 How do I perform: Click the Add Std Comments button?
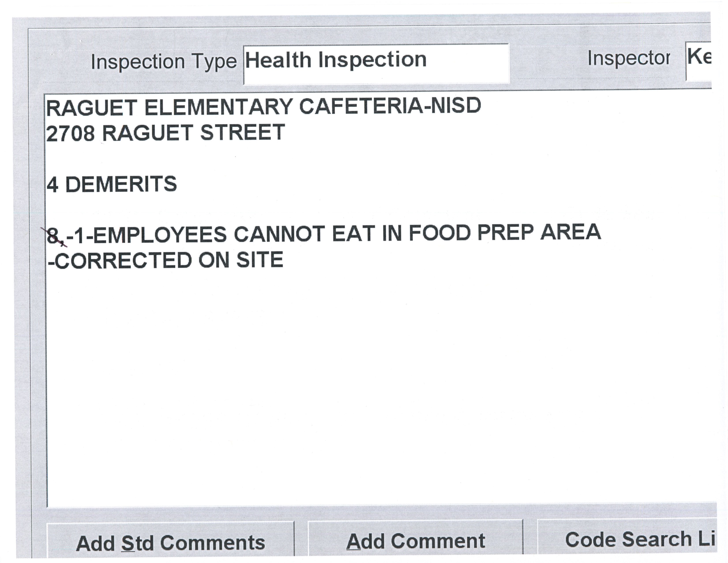pos(170,543)
